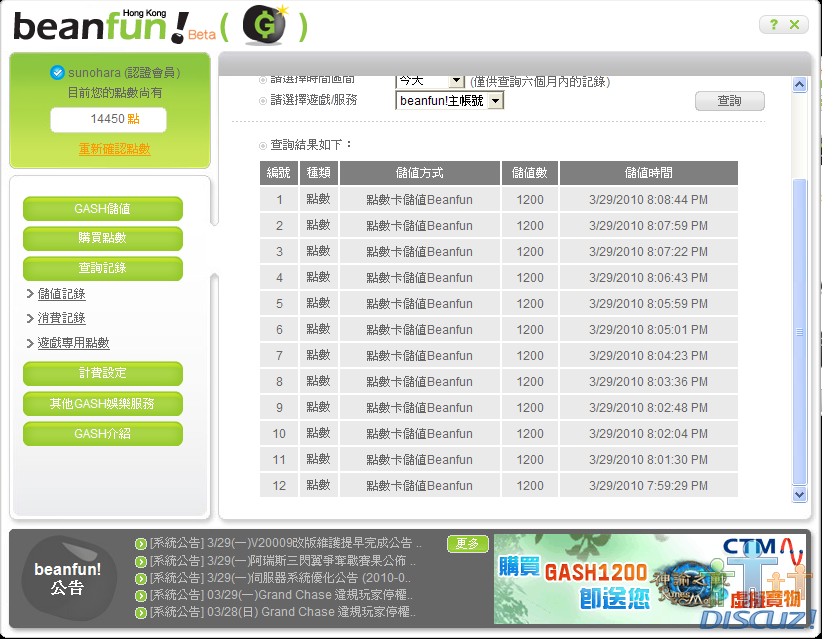The height and width of the screenshot is (639, 822).
Task: Click the 重新確認點數 link
Action: pos(114,149)
